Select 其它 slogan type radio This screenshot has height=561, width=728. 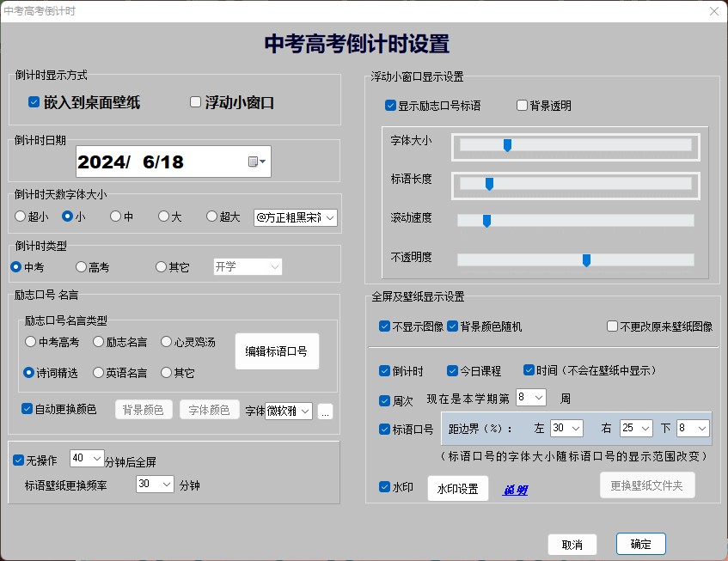click(166, 373)
